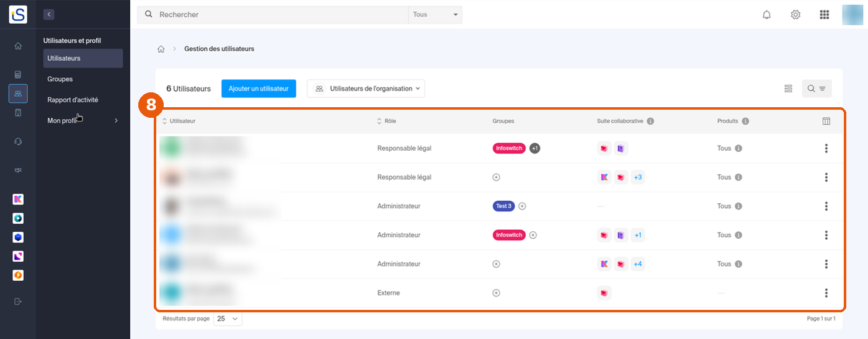Show the +3 more collaborative apps

coord(638,177)
